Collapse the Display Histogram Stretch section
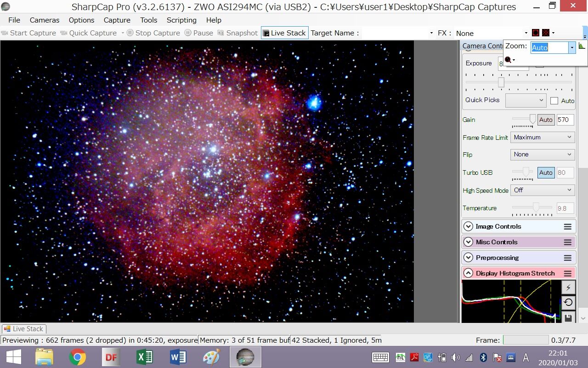The height and width of the screenshot is (368, 588). (468, 273)
